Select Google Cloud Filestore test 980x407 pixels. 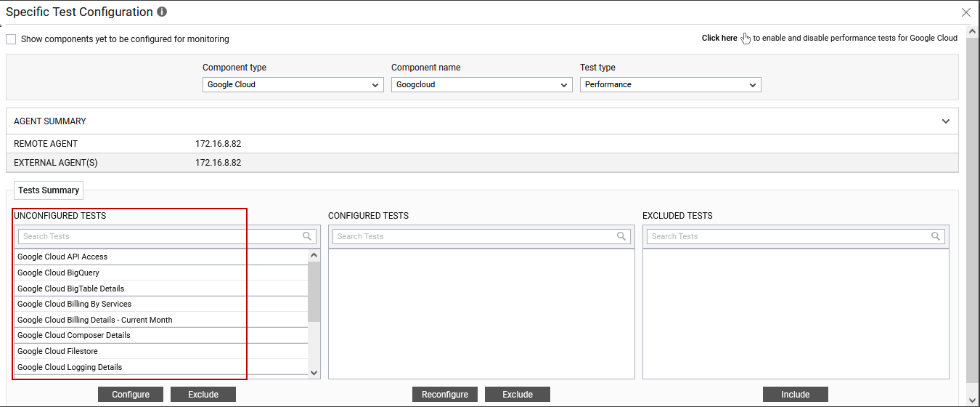[161, 351]
